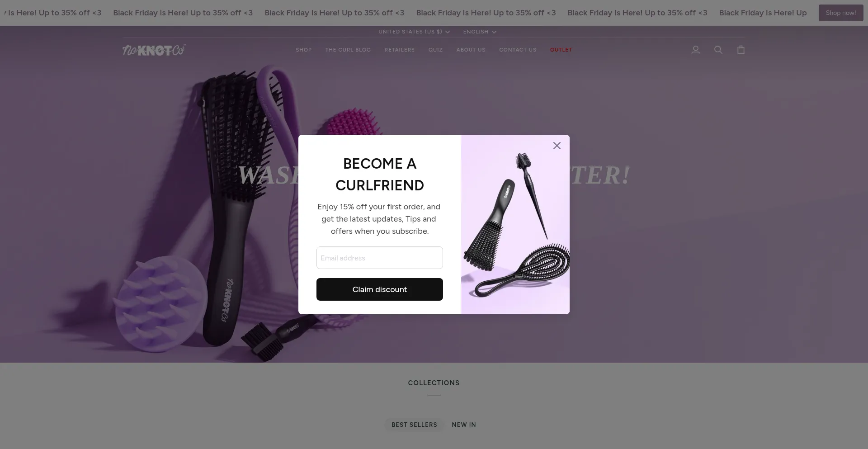Go to the About Us page
This screenshot has width=868, height=449.
(471, 50)
